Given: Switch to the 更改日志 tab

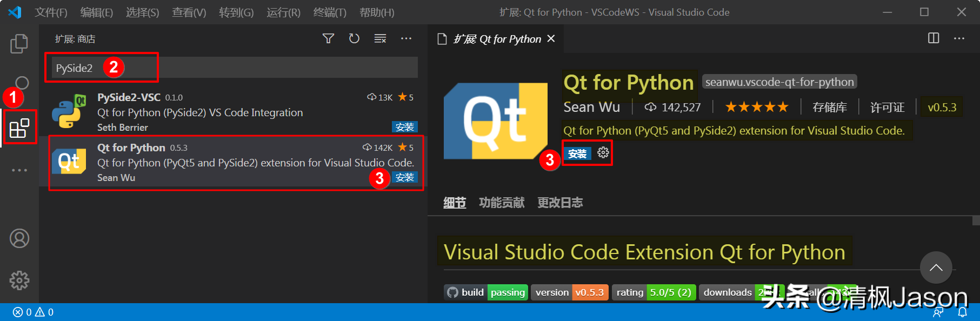Looking at the screenshot, I should click(x=560, y=203).
